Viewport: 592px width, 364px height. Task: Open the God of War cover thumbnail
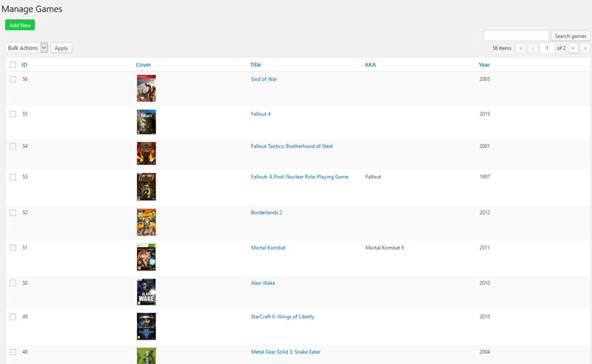pos(146,88)
